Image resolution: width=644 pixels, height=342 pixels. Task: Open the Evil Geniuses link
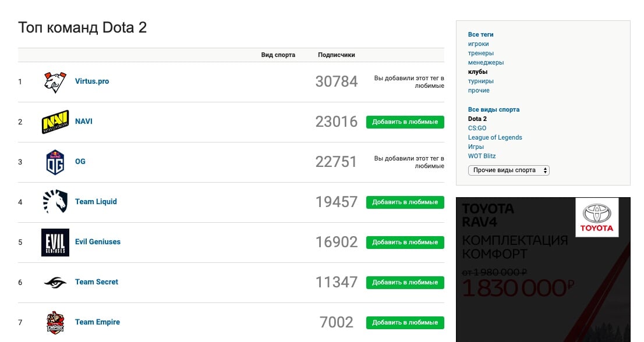(98, 242)
